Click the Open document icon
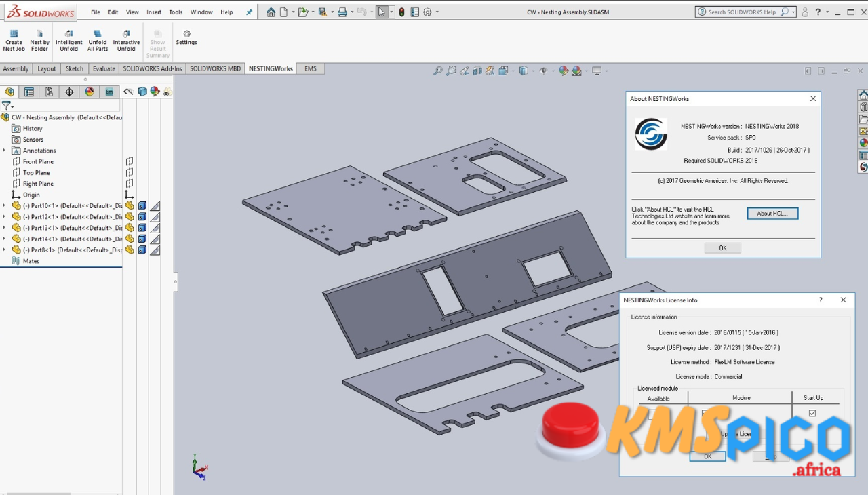 point(302,12)
